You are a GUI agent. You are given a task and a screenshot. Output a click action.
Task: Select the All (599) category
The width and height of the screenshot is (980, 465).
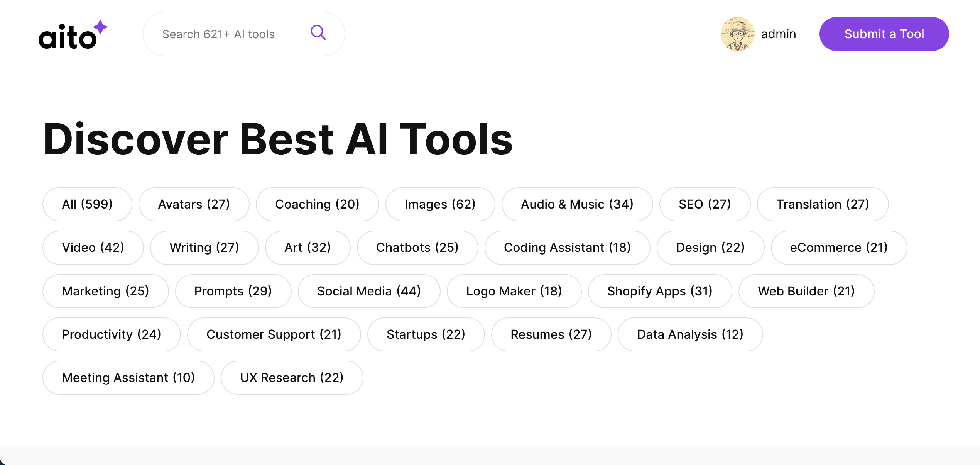coord(87,204)
